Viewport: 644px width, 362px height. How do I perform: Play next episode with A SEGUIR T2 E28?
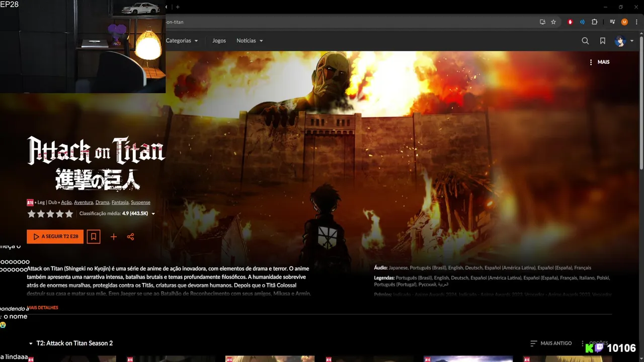(55, 236)
